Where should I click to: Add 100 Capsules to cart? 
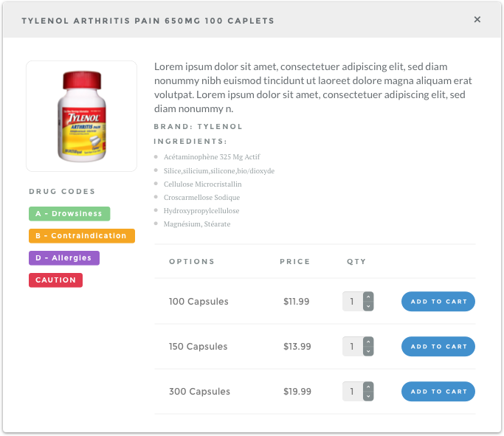click(438, 302)
